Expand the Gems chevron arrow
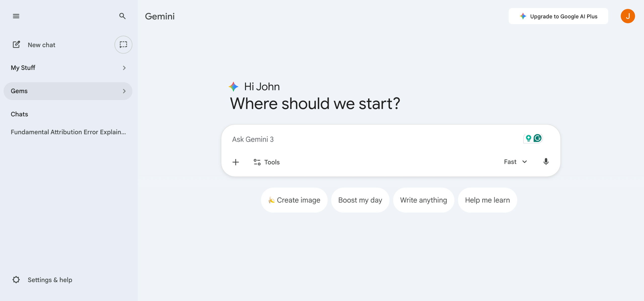 click(124, 91)
